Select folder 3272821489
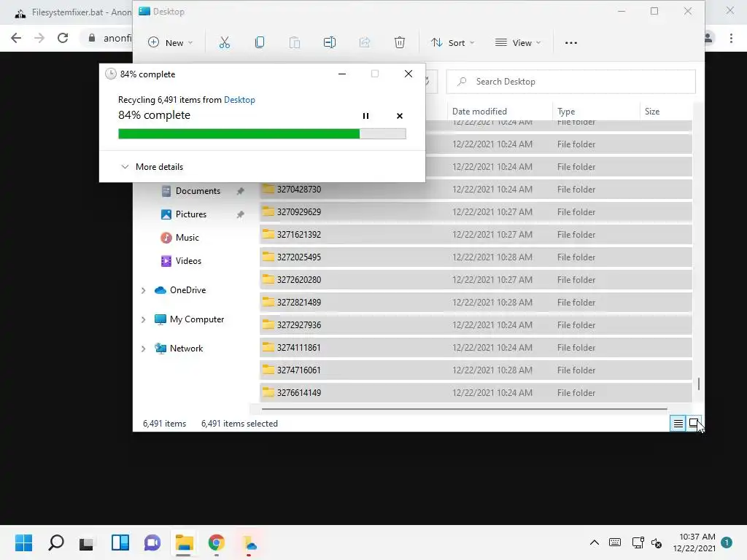The image size is (747, 560). coord(476,303)
